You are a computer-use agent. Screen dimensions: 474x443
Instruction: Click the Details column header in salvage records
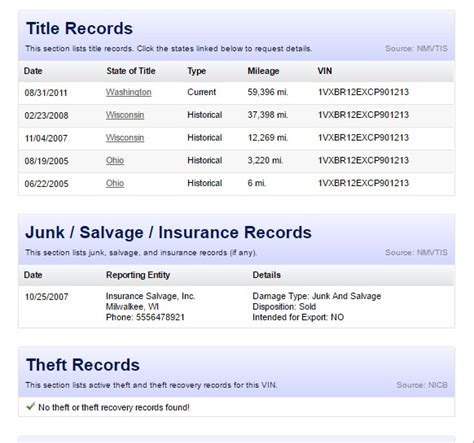pyautogui.click(x=267, y=275)
